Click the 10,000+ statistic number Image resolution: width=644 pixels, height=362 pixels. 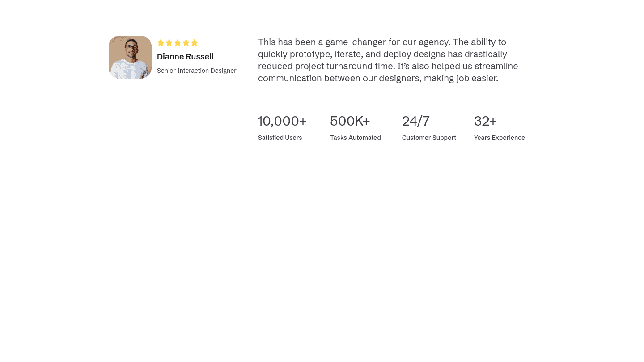(282, 121)
